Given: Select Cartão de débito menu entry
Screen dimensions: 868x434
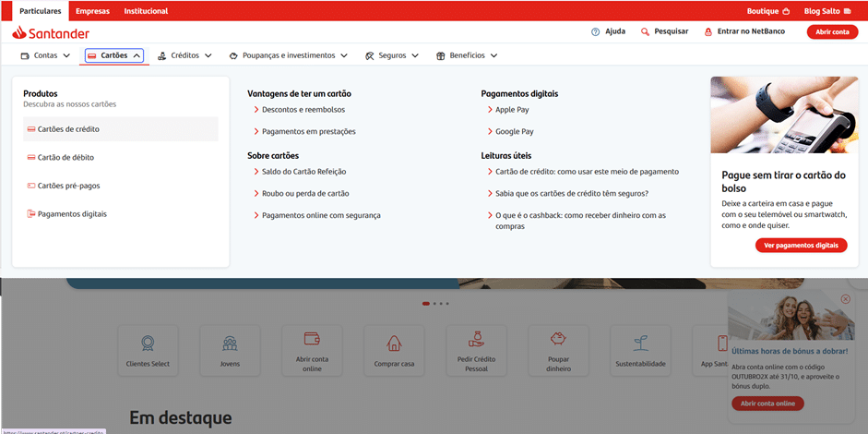Looking at the screenshot, I should (x=65, y=158).
